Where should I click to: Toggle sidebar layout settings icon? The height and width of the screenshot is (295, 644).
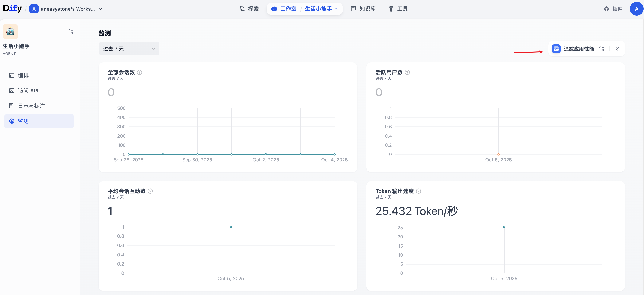pyautogui.click(x=71, y=32)
